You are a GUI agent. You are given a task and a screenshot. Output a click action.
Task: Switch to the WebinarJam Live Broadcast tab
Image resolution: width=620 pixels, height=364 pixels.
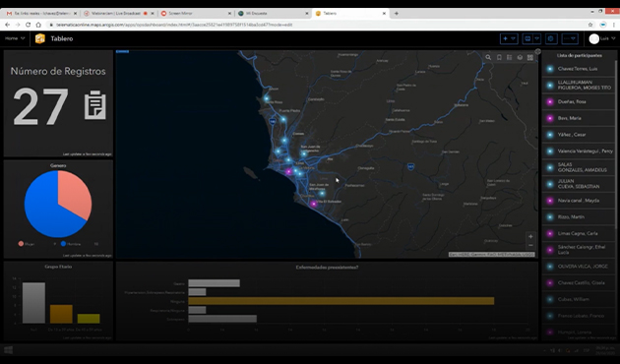point(118,13)
